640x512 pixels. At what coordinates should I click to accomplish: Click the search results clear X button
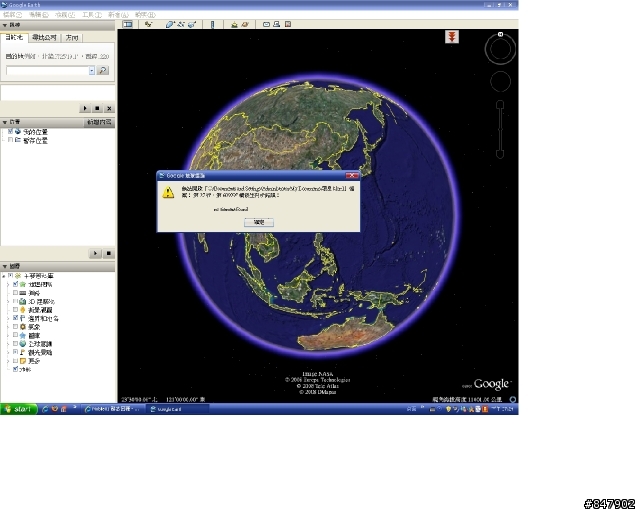(109, 108)
